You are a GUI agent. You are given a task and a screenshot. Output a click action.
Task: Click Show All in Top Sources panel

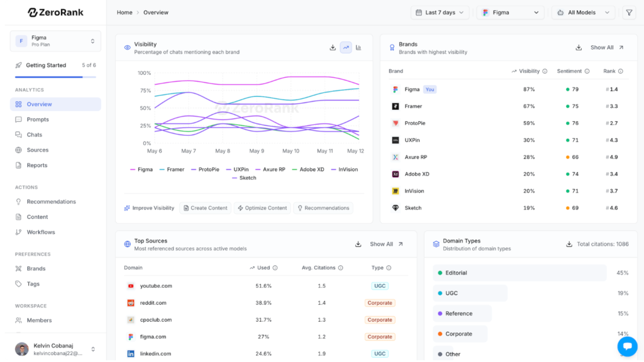387,244
